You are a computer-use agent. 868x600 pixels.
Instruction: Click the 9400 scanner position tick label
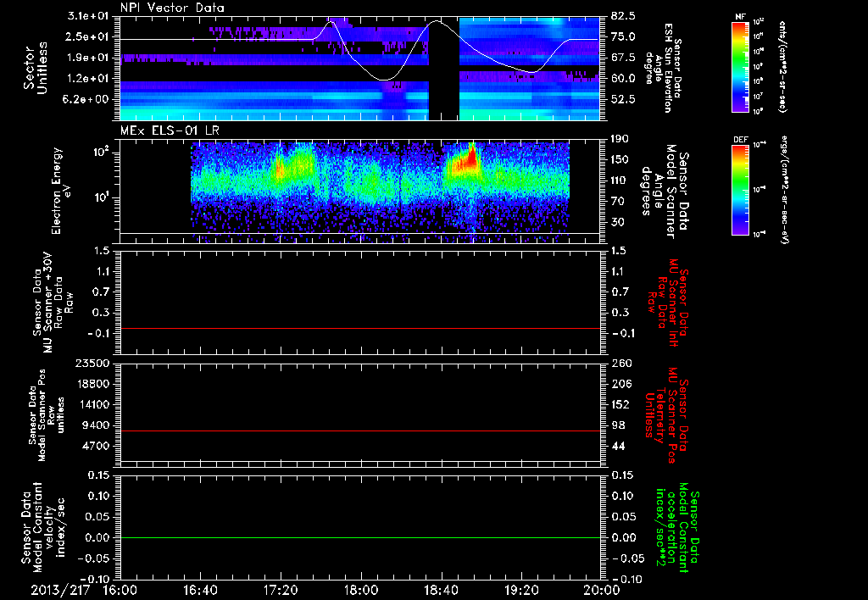click(x=95, y=425)
